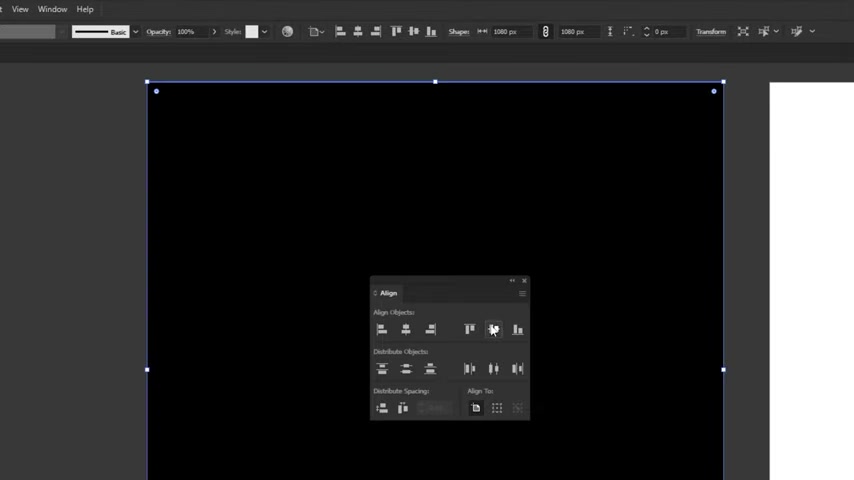Click the Isolate Selected Object icon
The image size is (854, 480).
(x=743, y=32)
